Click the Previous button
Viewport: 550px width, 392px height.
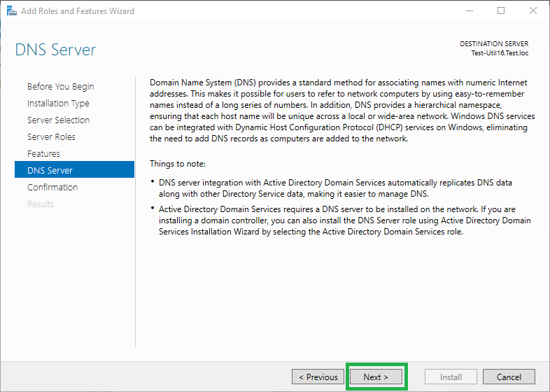point(318,377)
